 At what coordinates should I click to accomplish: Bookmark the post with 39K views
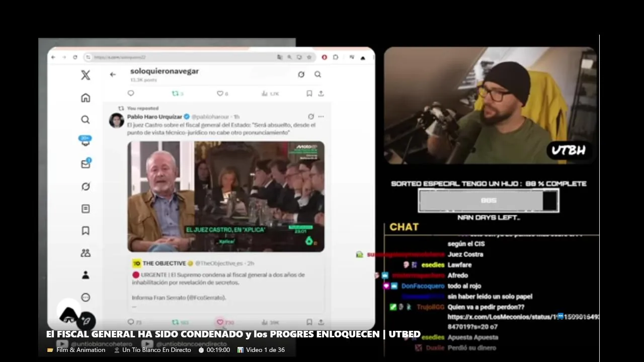coord(309,322)
